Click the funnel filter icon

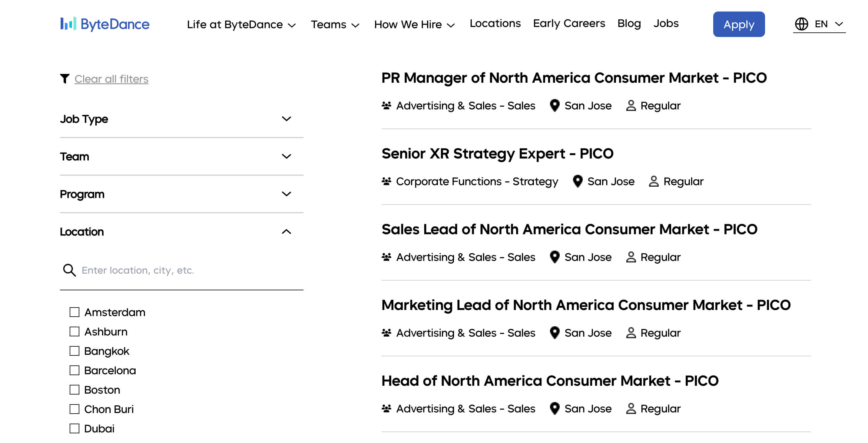(65, 78)
